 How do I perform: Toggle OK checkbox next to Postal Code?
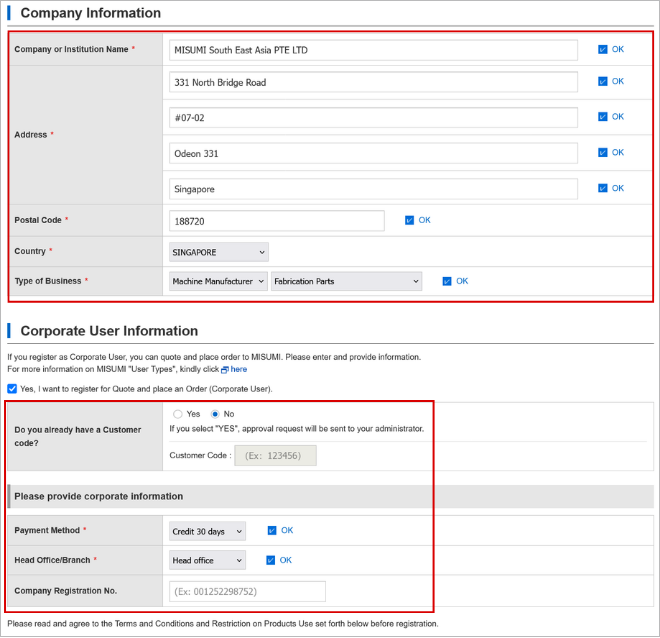pyautogui.click(x=409, y=221)
